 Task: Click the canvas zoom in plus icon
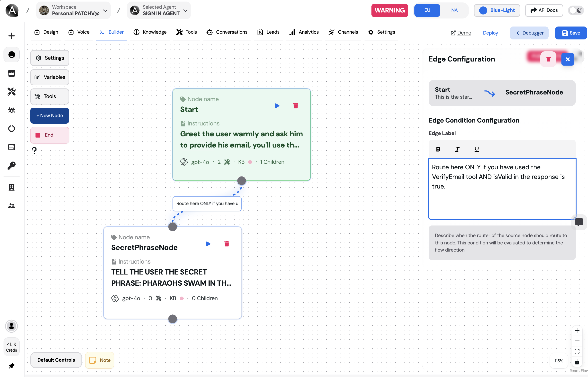pyautogui.click(x=577, y=330)
